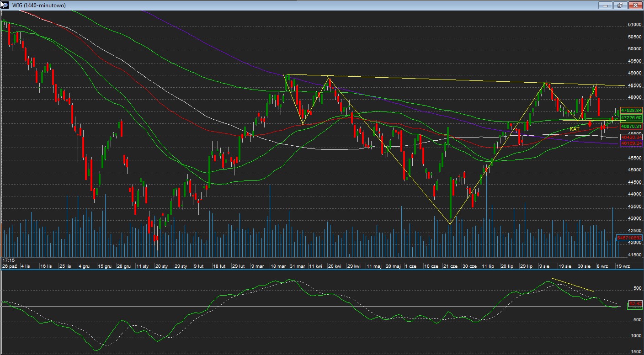Viewport: 644px width, 355px height.
Task: Click the oscillator -1000 axis label
Action: click(x=636, y=336)
